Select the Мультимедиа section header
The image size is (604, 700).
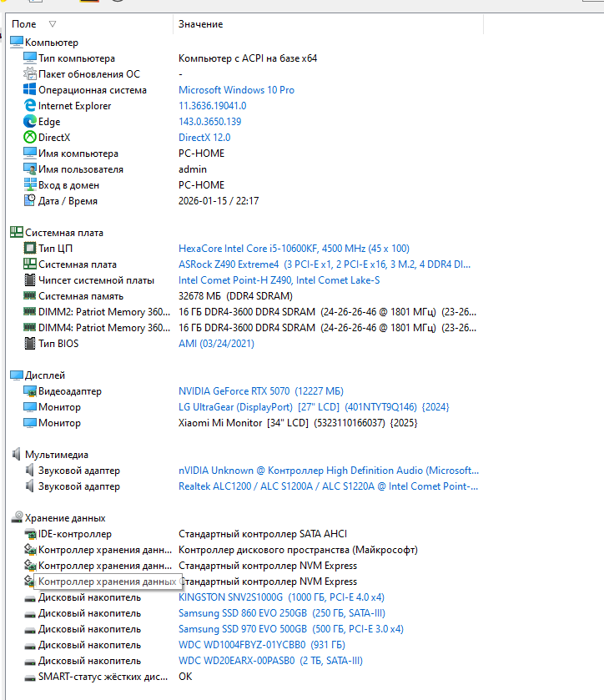click(56, 455)
